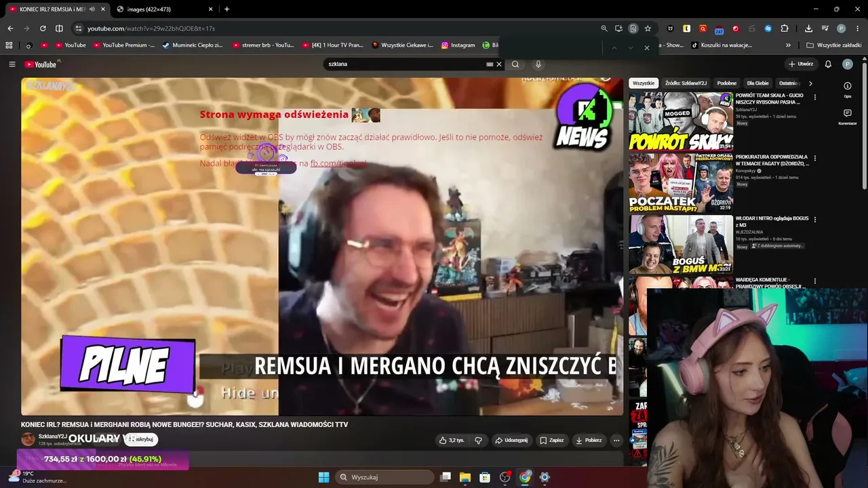The image size is (868, 488).
Task: View site information icon in address bar
Action: tap(79, 28)
